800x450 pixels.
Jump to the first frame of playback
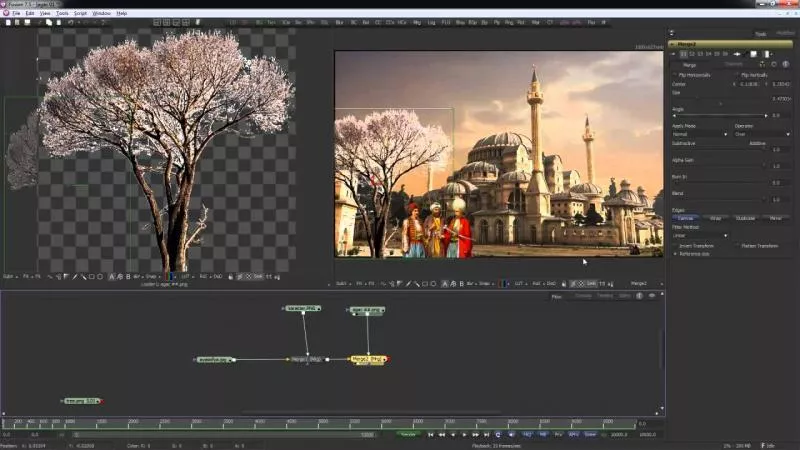(x=431, y=435)
